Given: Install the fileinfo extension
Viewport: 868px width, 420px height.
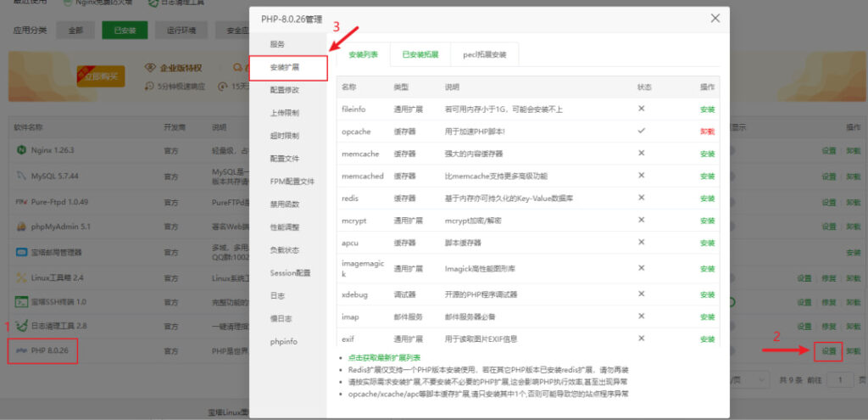Looking at the screenshot, I should coord(708,109).
